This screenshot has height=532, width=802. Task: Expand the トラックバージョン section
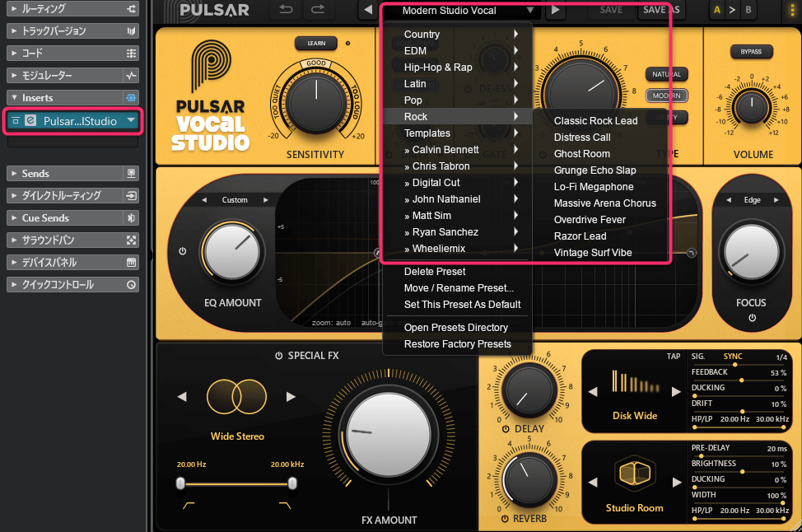tap(14, 31)
